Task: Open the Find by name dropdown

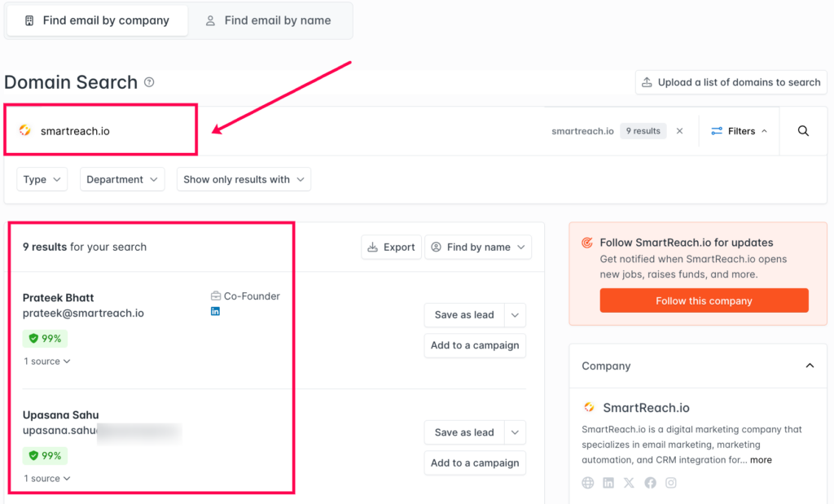Action: [477, 248]
